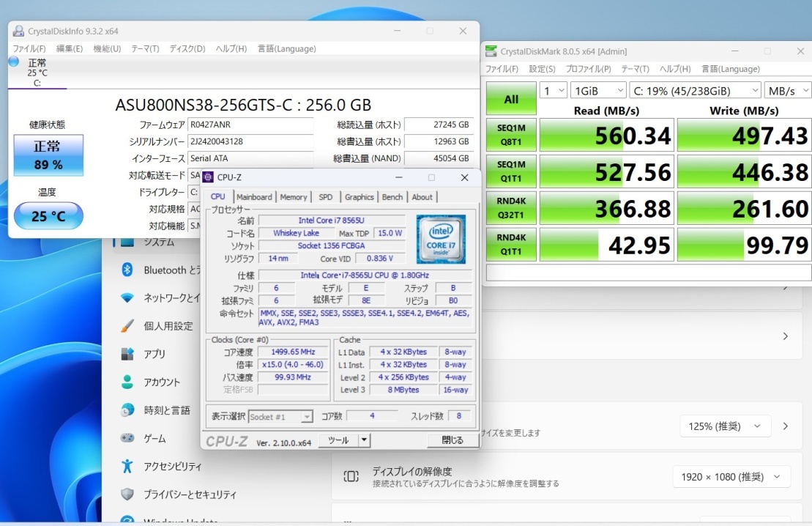Open 設定(S) menu in CrystalDiskMark
The image size is (812, 526).
click(x=543, y=69)
